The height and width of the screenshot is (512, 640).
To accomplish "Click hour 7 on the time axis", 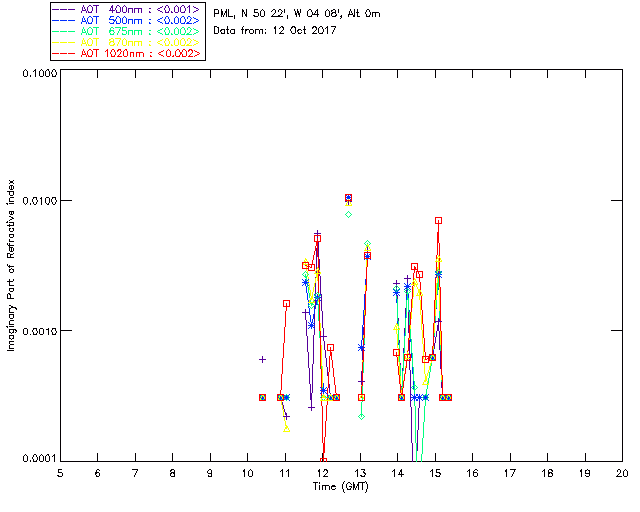I will point(135,474).
